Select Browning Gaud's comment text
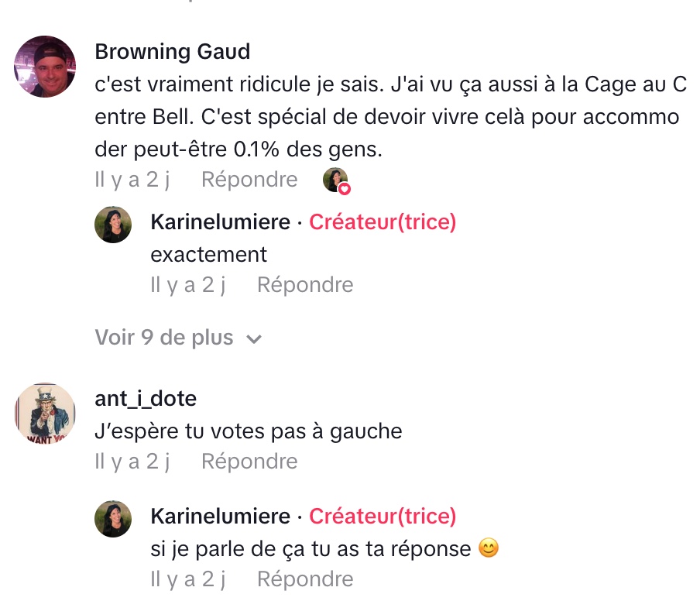 tap(387, 116)
